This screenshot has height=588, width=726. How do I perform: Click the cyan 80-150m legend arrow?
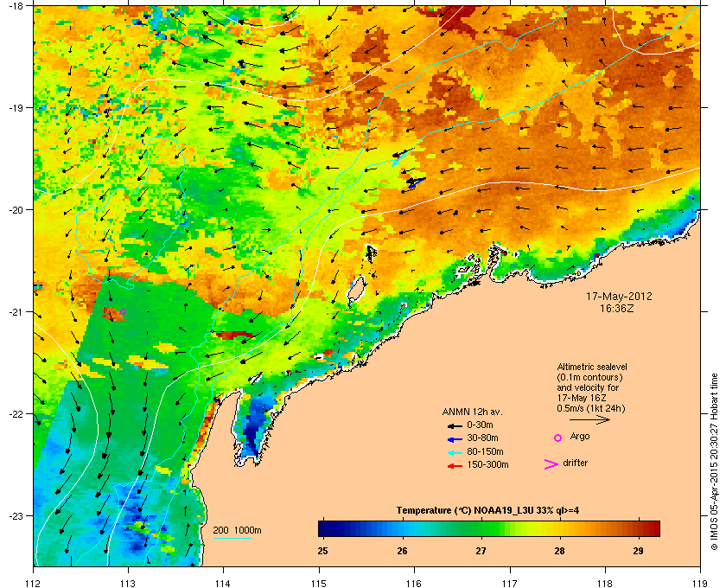tap(455, 453)
